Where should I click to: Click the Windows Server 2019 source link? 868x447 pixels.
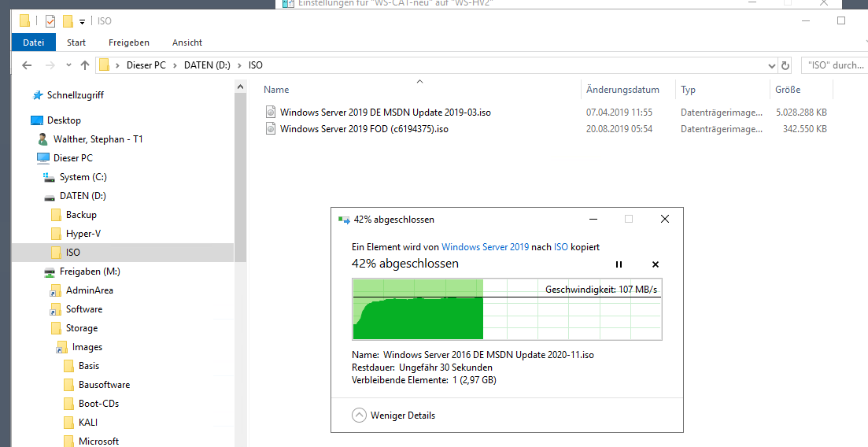pos(485,247)
